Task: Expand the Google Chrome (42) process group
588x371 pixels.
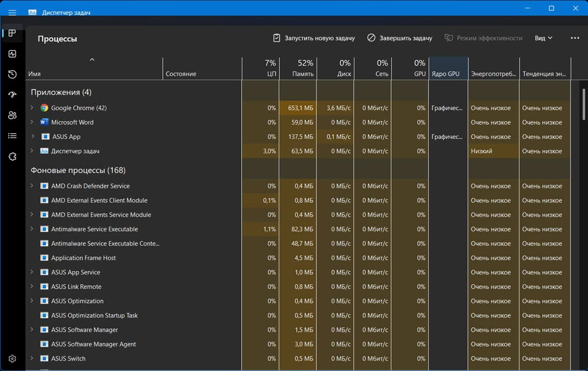Action: [x=32, y=108]
